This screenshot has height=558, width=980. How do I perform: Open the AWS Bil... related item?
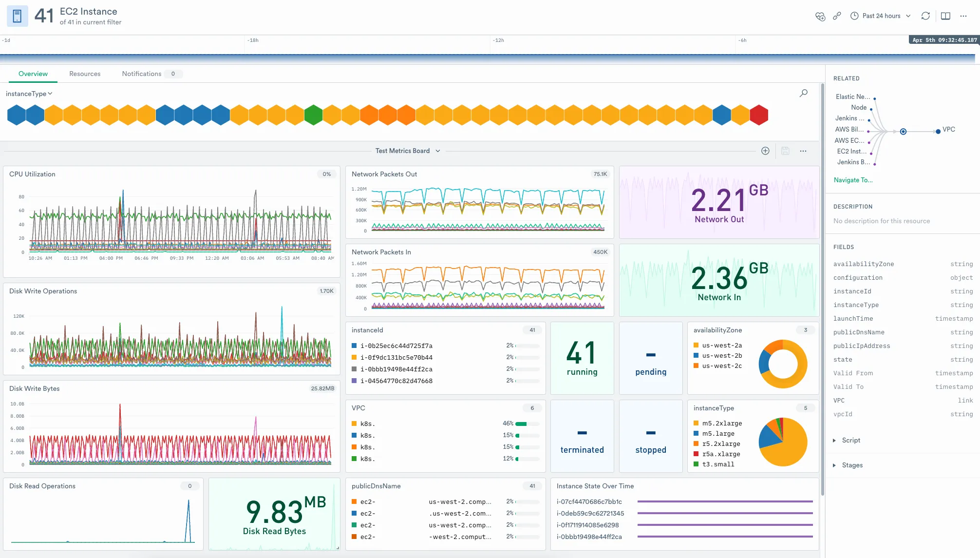pyautogui.click(x=849, y=130)
